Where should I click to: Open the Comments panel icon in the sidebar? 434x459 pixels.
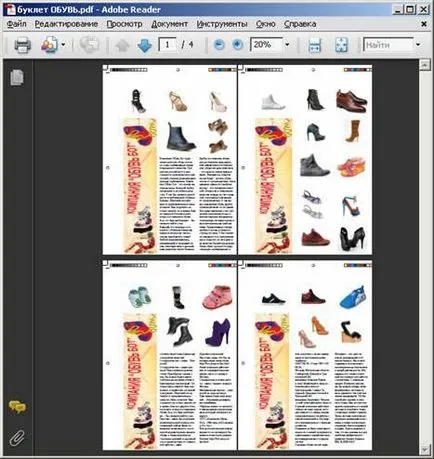click(x=17, y=407)
